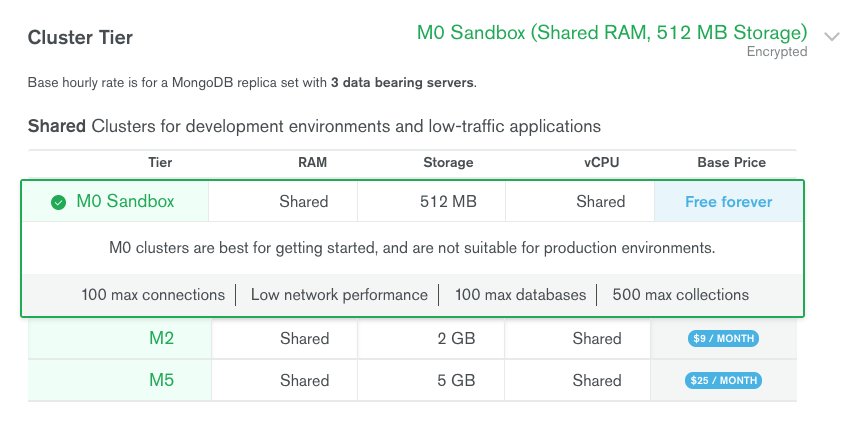865x423 pixels.
Task: Click the Base Price column header
Action: click(731, 163)
